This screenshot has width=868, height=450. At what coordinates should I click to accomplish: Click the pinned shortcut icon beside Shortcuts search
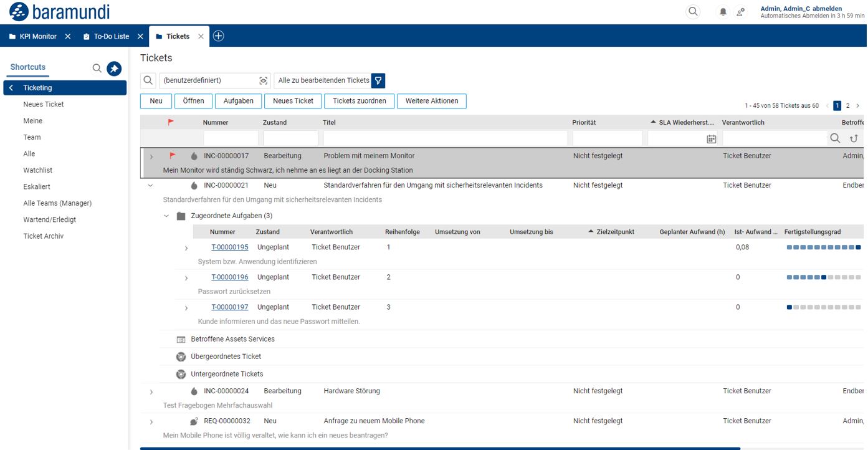click(113, 69)
